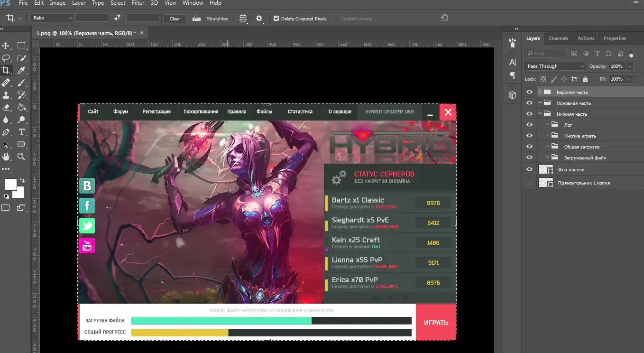
Task: Show the Прямоугольник 1 копия layer
Action: click(x=530, y=183)
